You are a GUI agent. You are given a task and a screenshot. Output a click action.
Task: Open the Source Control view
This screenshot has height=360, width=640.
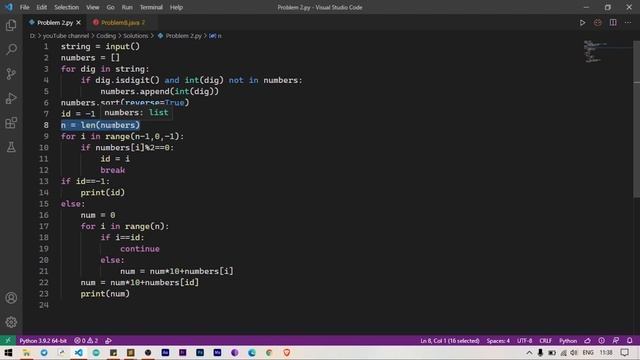(11, 74)
